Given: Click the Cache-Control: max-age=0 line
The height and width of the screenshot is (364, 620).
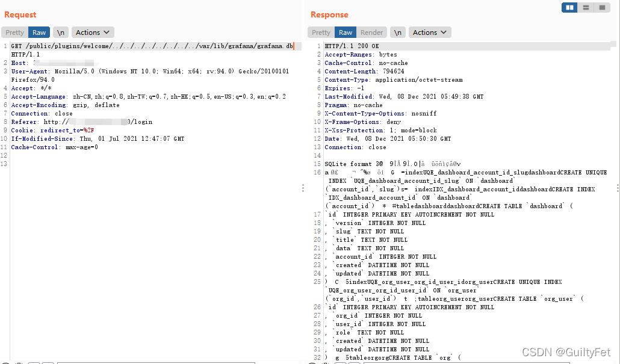Looking at the screenshot, I should click(x=55, y=147).
